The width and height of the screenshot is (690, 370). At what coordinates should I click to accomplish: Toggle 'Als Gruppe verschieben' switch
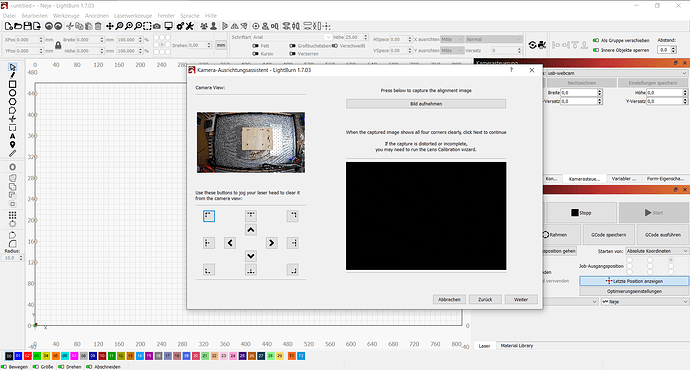(596, 40)
